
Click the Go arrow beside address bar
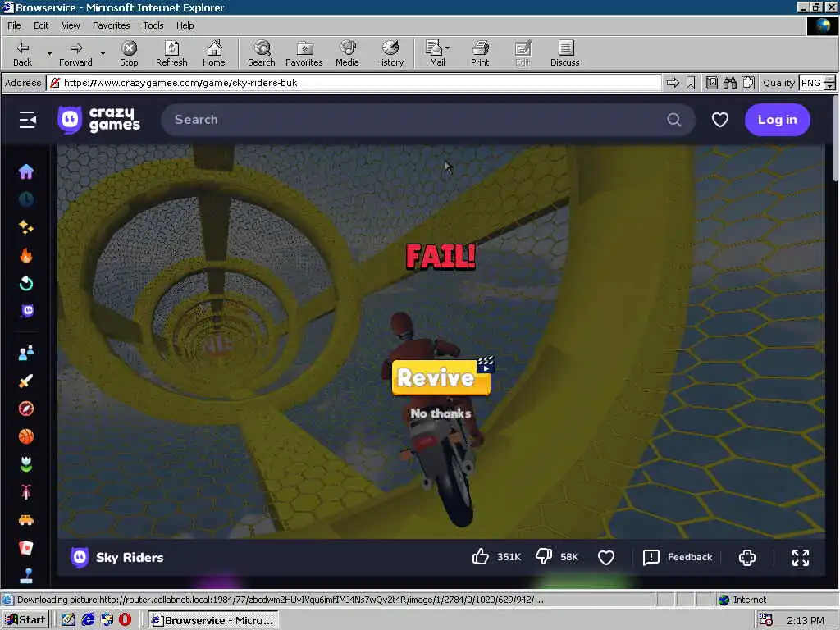673,83
